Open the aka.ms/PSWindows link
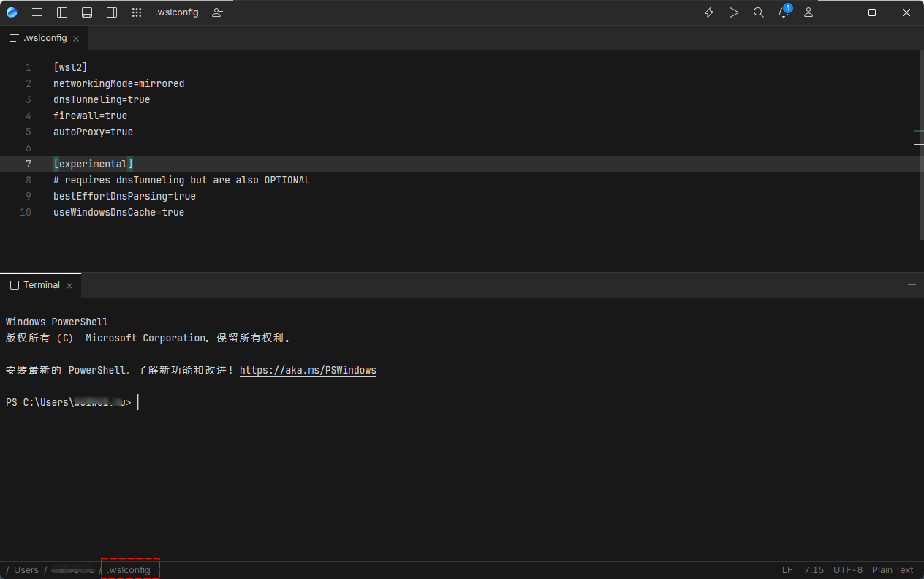The image size is (924, 579). 308,371
